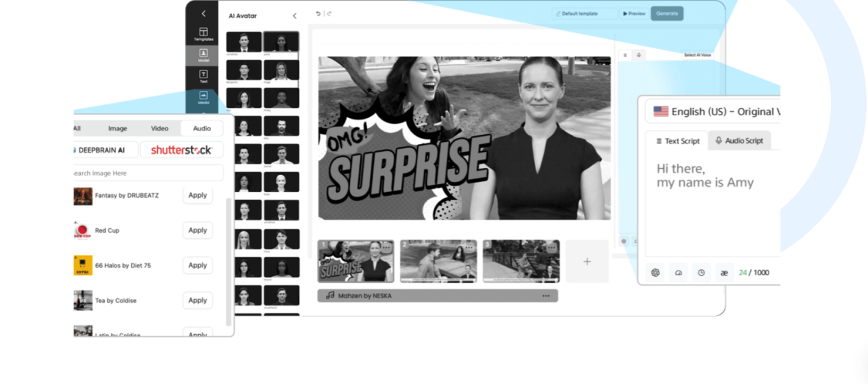Apply Tea by Coldise audio
868x384 pixels.
(x=198, y=300)
